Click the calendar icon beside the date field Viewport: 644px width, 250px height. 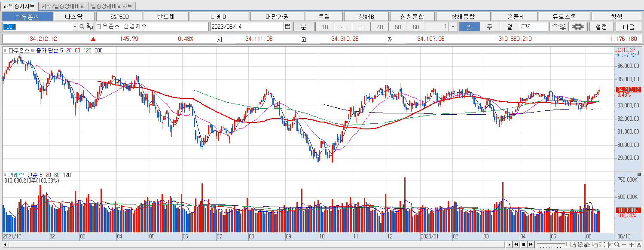[287, 27]
